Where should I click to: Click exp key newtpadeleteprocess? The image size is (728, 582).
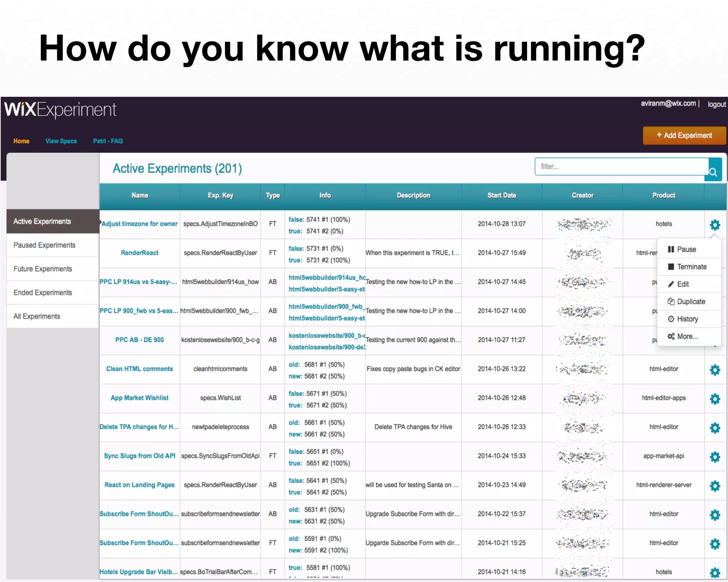coord(220,427)
